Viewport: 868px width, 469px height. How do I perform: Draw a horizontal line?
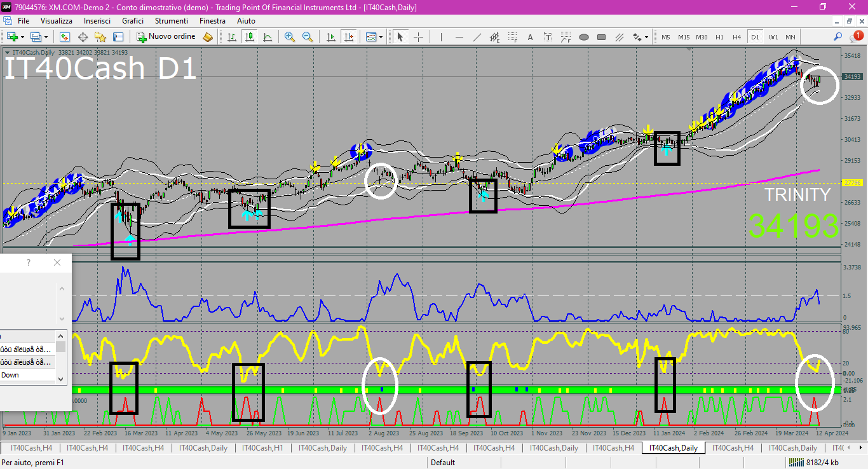click(459, 37)
